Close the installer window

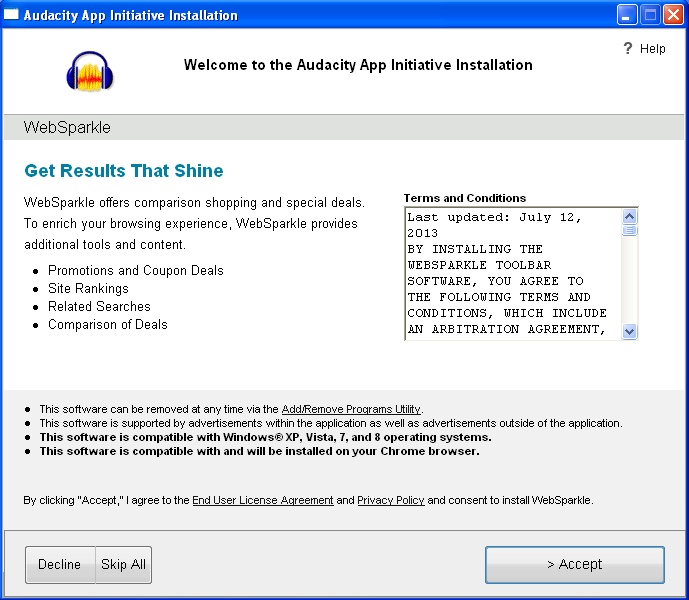click(x=673, y=15)
